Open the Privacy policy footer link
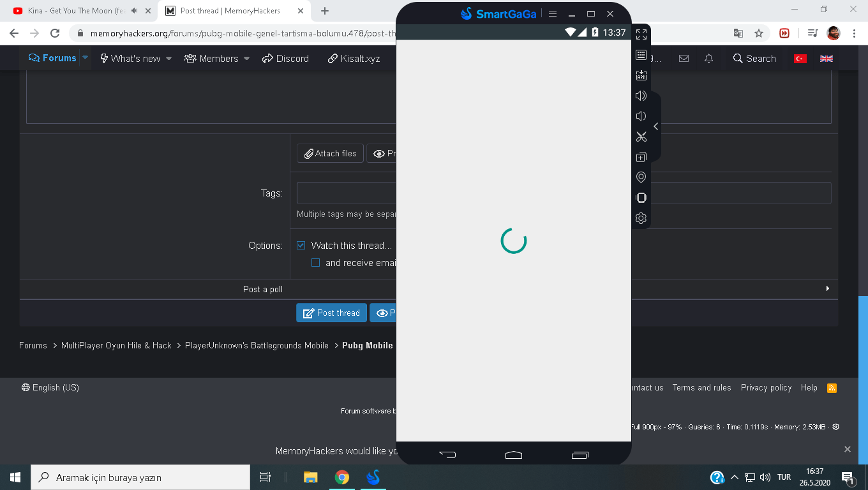This screenshot has height=490, width=868. 767,387
